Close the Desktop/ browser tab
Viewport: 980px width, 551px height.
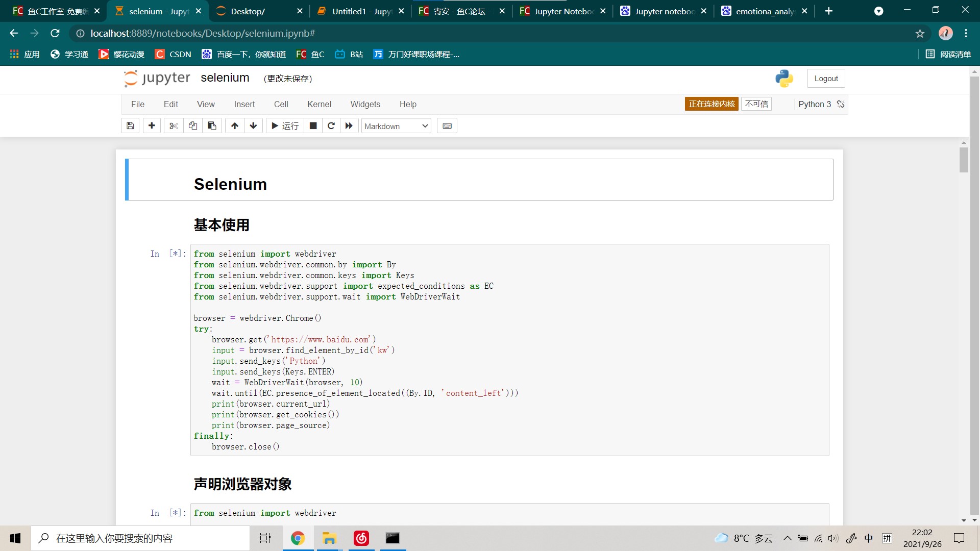[x=300, y=11]
